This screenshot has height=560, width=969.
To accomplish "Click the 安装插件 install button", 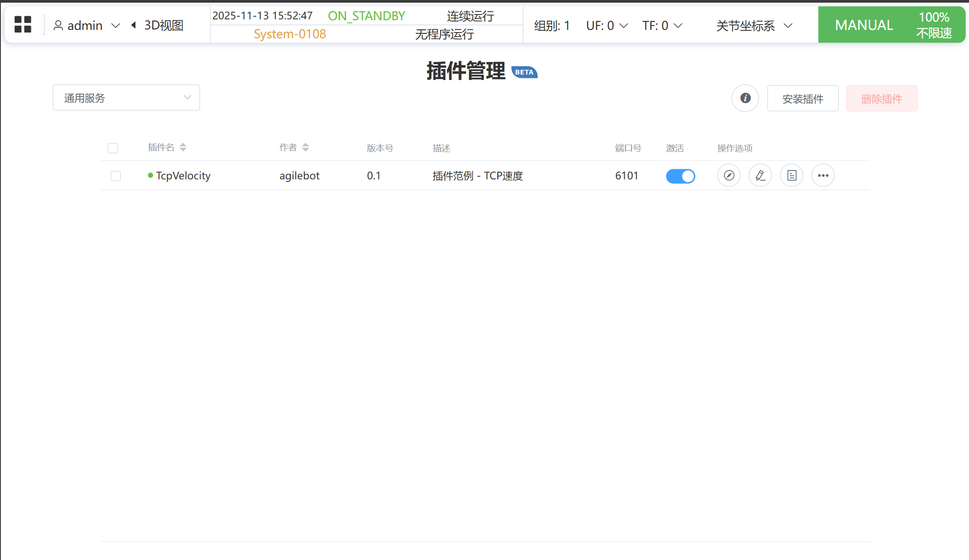I will click(802, 98).
